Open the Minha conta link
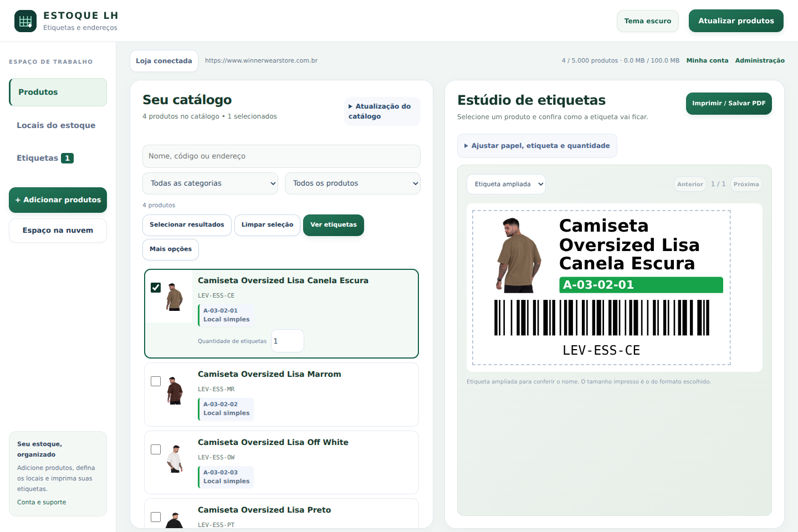Image resolution: width=798 pixels, height=532 pixels. coord(707,61)
